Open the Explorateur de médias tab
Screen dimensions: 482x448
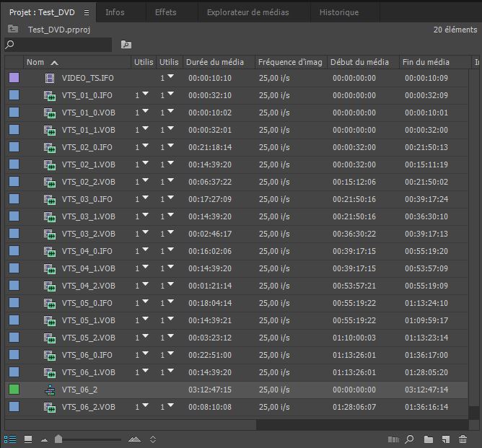247,12
